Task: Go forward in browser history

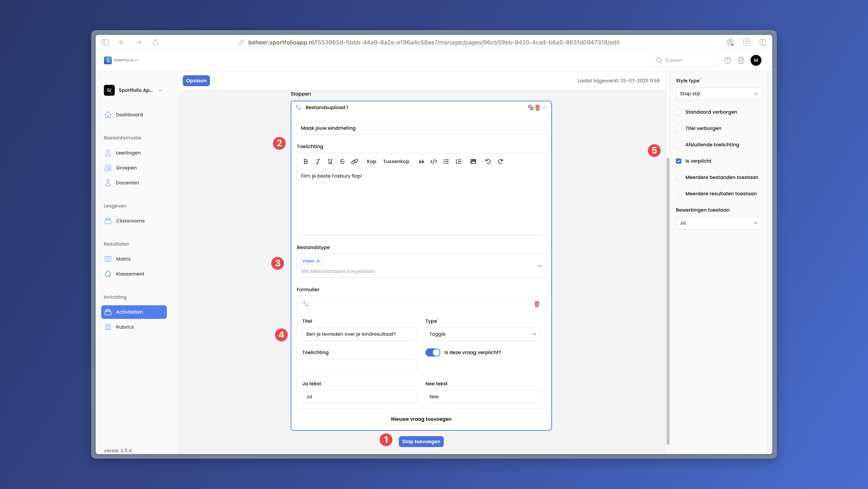Action: (139, 42)
